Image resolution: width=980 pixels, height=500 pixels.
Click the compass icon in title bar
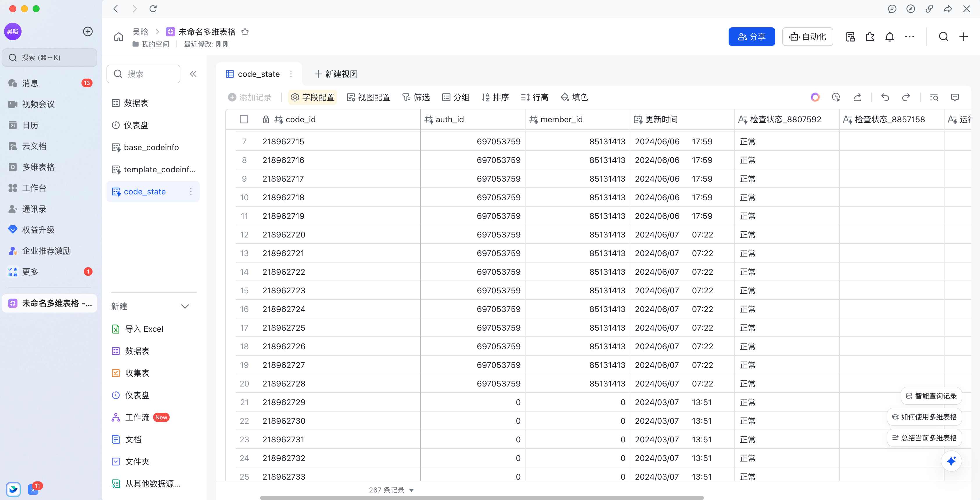tap(911, 8)
